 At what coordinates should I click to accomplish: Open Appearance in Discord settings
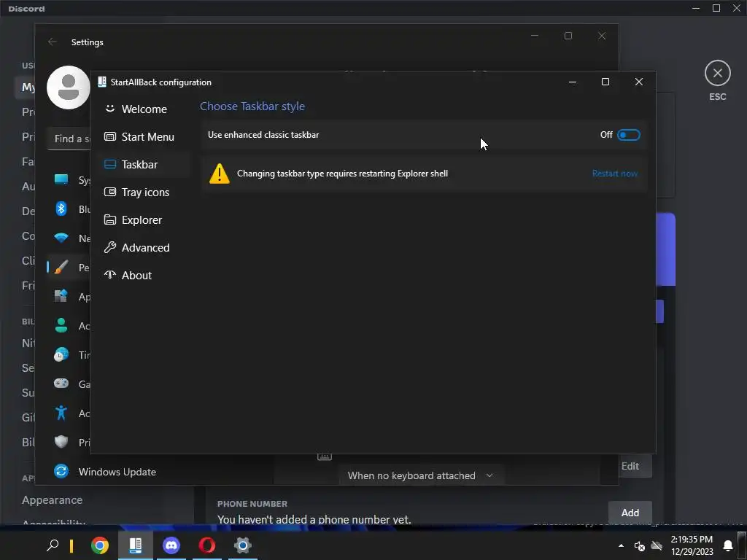(x=53, y=500)
